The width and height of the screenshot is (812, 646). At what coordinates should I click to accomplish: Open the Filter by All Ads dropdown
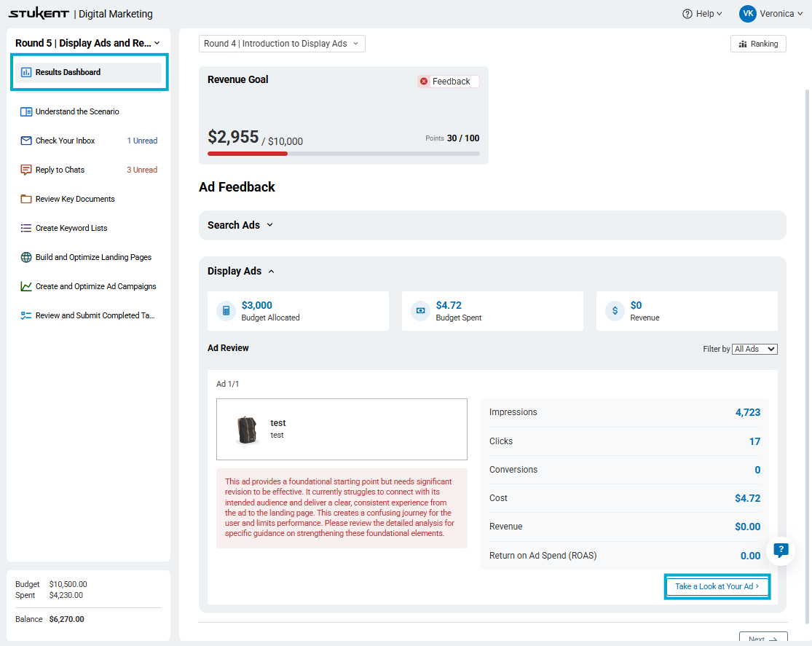pyautogui.click(x=754, y=349)
